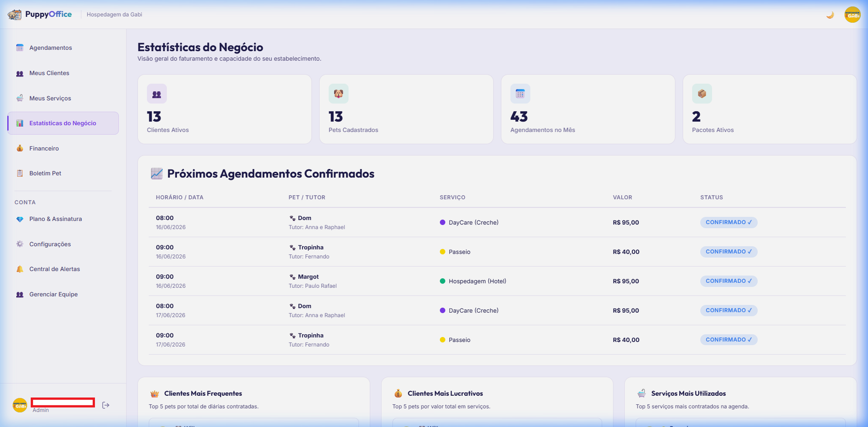868x427 pixels.
Task: Click 'Hospedagem da Gabi' header text
Action: 114,15
